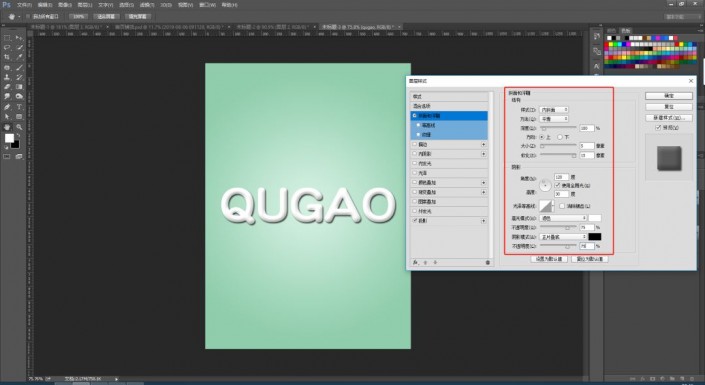This screenshot has width=705, height=385.
Task: Open the bevel Style (样式) dropdown
Action: point(554,110)
